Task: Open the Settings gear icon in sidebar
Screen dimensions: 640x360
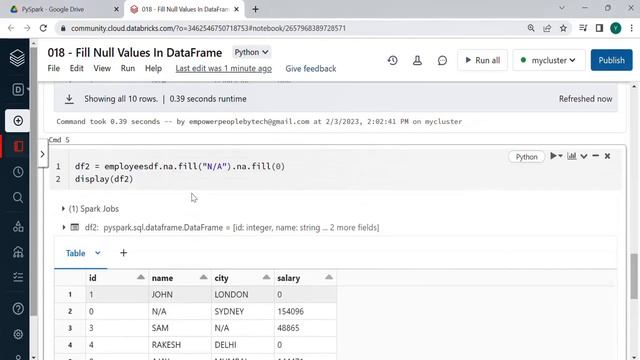Action: [x=18, y=334]
